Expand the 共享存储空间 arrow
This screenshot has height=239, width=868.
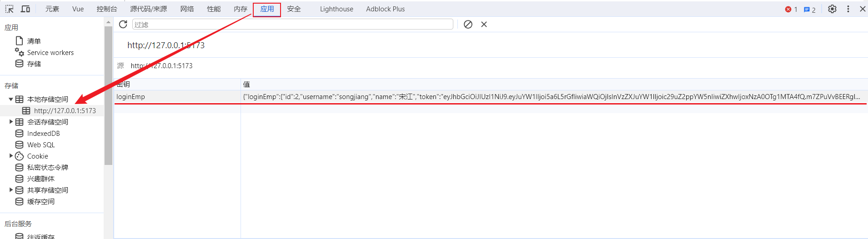click(11, 190)
